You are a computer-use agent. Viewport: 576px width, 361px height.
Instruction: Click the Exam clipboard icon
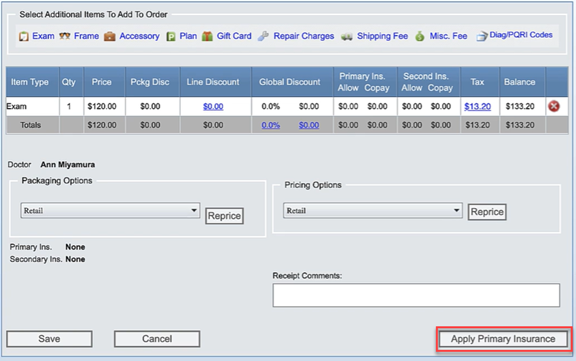pos(24,36)
